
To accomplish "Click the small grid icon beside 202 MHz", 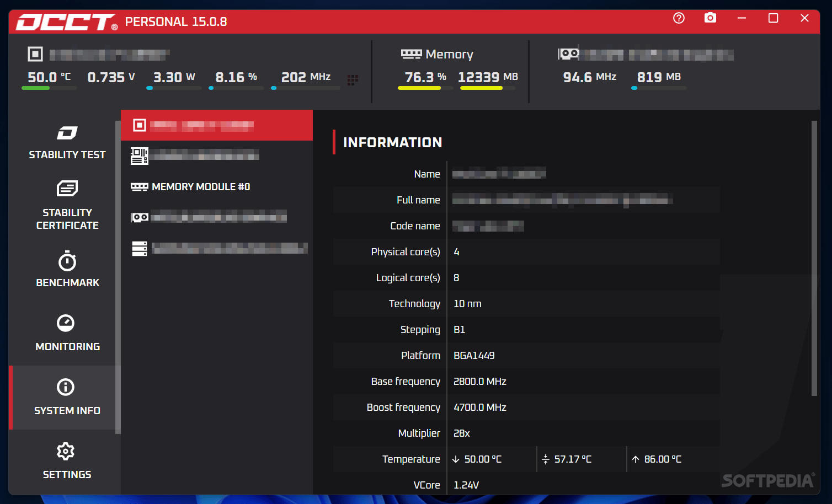I will pos(353,80).
